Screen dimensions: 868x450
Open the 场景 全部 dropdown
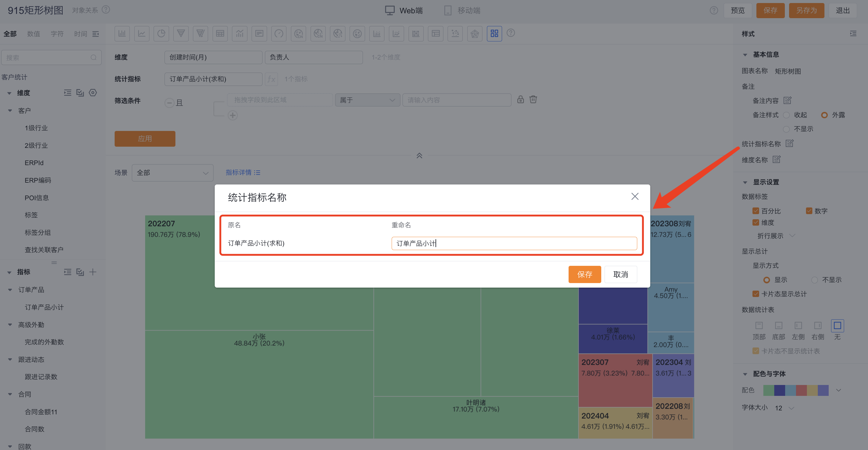(x=172, y=173)
